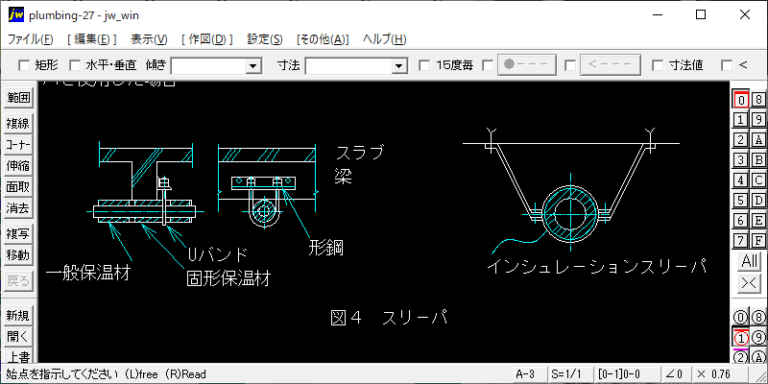The height and width of the screenshot is (384, 768).
Task: Select layer 4 square button
Action: click(x=741, y=180)
